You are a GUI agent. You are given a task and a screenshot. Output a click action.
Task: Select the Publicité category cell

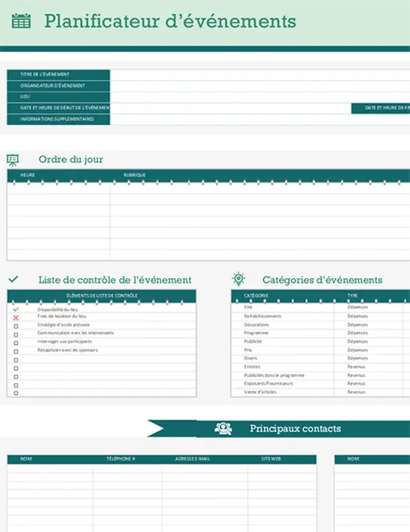click(x=283, y=341)
